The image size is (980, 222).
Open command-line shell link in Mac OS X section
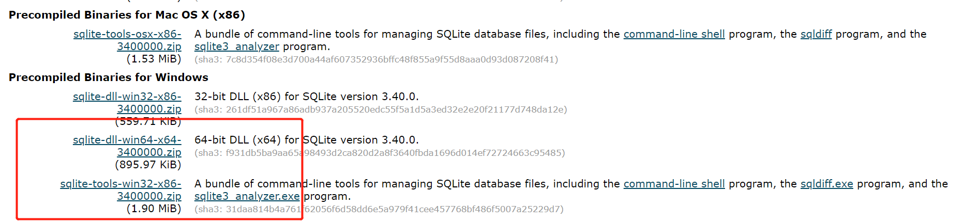point(674,35)
